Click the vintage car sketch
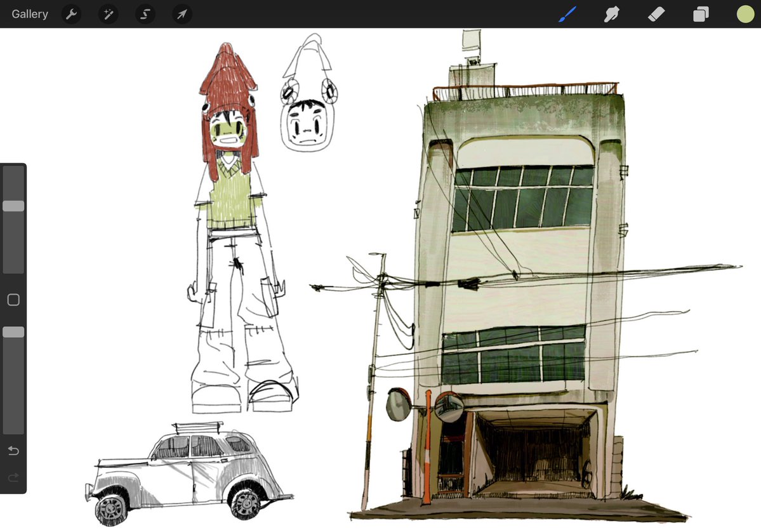The image size is (761, 532). 189,474
